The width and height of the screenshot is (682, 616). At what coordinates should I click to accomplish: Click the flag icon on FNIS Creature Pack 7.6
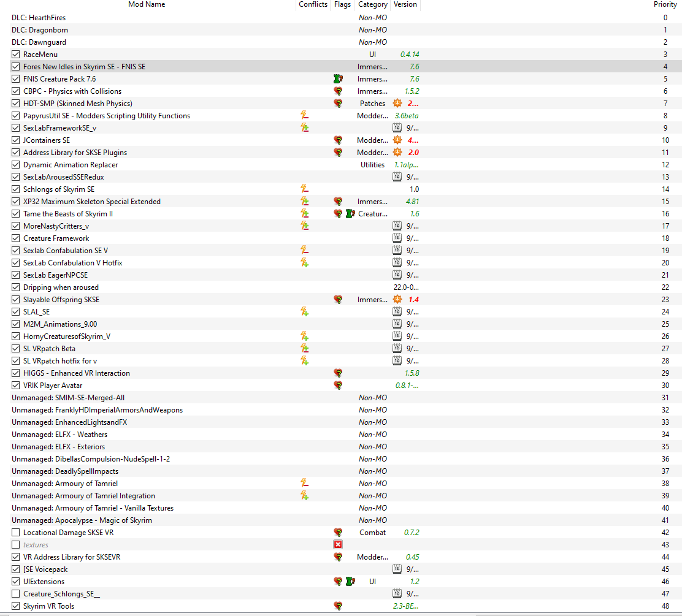[338, 78]
